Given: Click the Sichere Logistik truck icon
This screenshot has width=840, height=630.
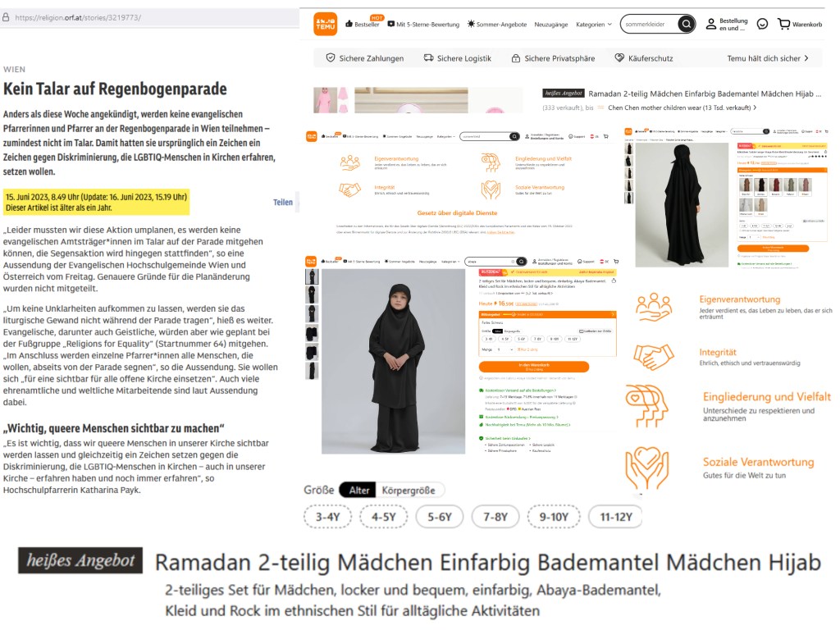Looking at the screenshot, I should coord(428,58).
